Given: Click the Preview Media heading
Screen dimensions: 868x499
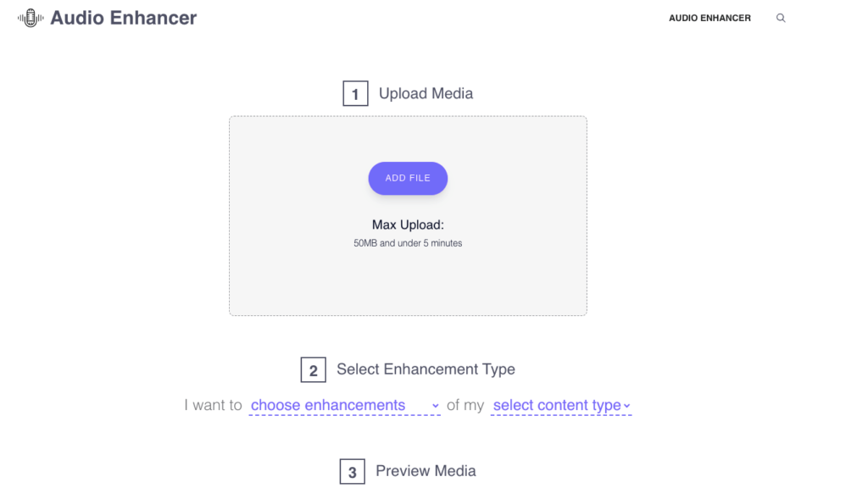Looking at the screenshot, I should coord(425,471).
